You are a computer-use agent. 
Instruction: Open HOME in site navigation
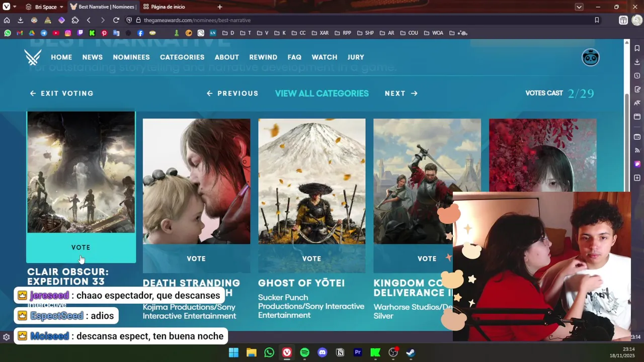click(61, 57)
